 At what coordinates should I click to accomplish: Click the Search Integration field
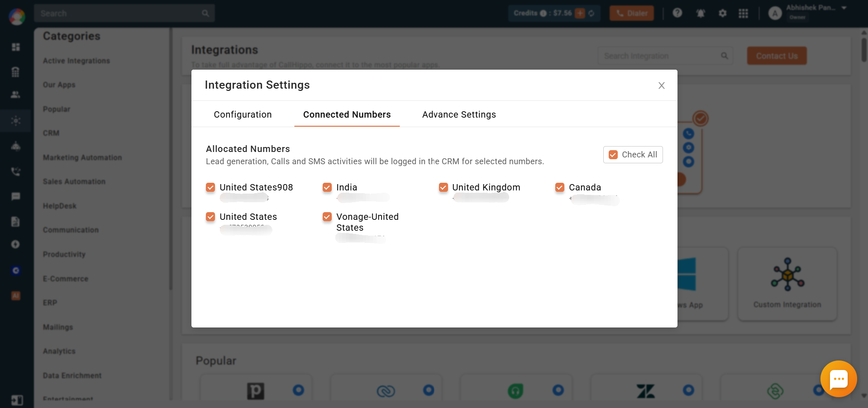click(665, 56)
